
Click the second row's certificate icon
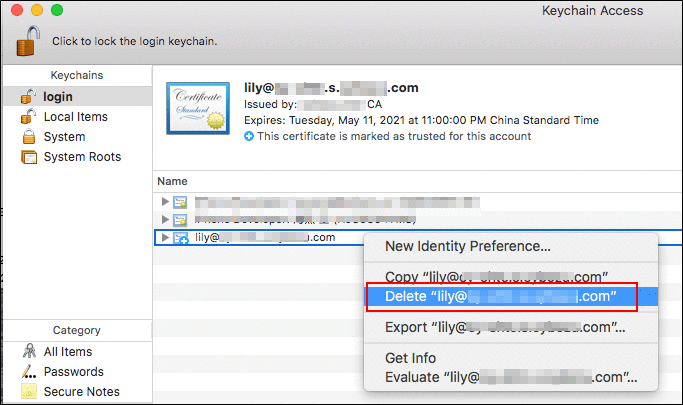click(x=180, y=219)
